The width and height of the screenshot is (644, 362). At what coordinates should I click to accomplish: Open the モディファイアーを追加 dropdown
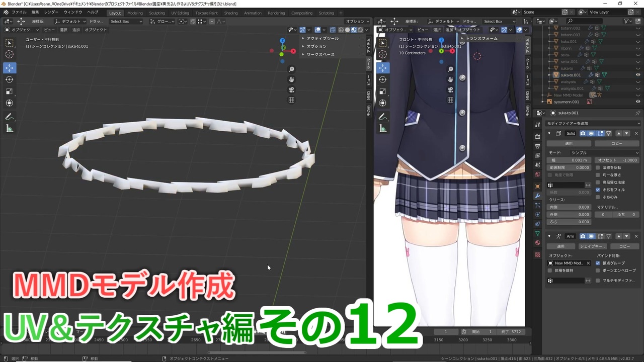click(594, 123)
